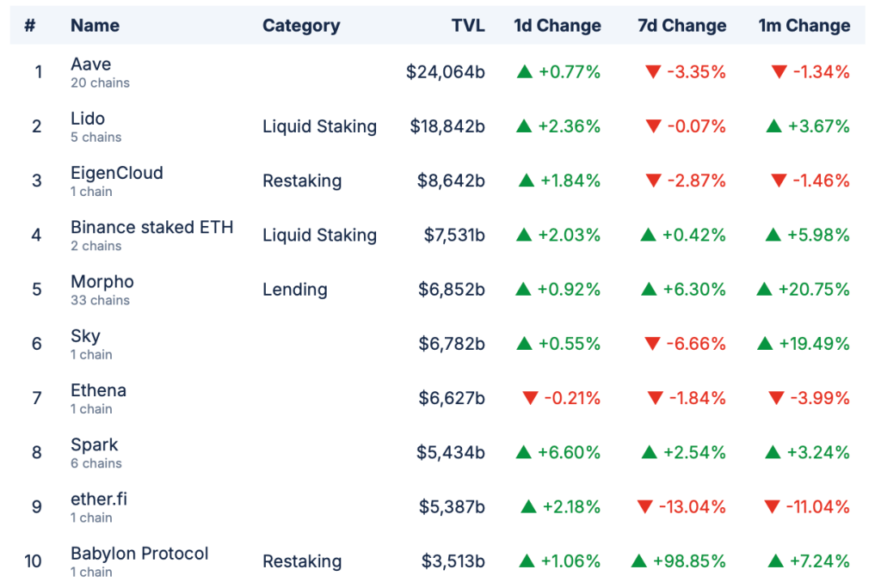881x588 pixels.
Task: Sort by the 1m Change column header
Action: coord(804,26)
